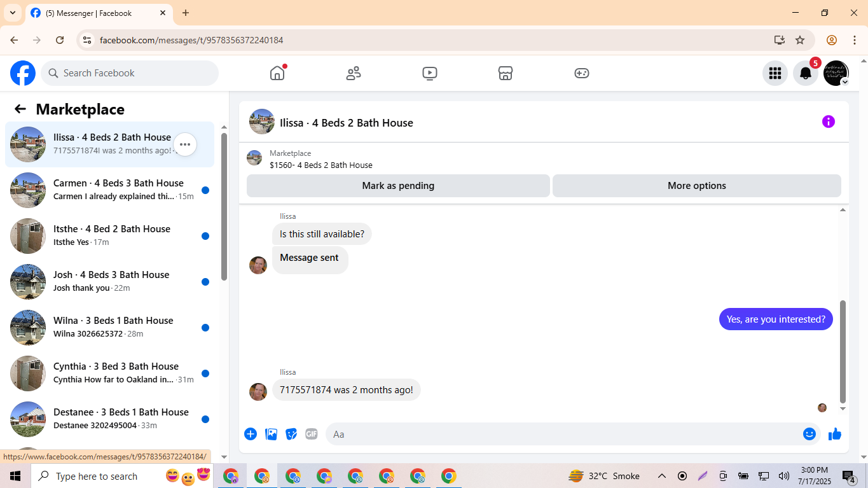The height and width of the screenshot is (488, 868).
Task: Open Cynthia 3 Bed 3 Bath House chat
Action: coord(109,373)
